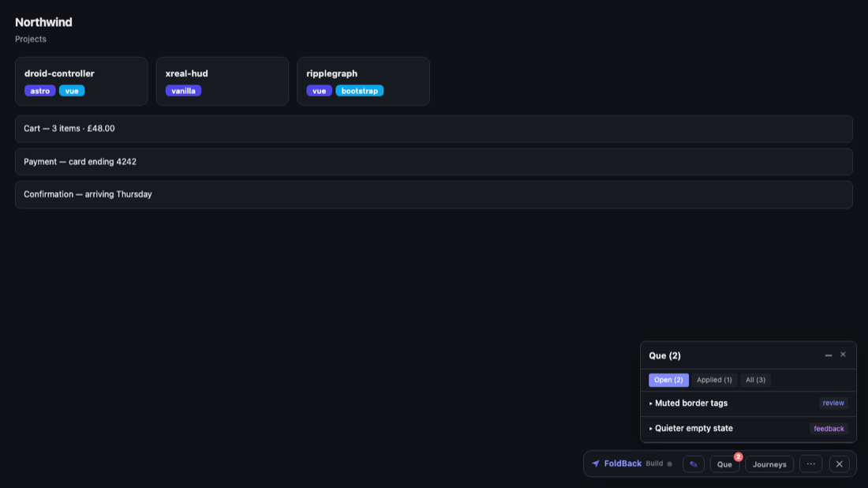
Task: Close the Que panel
Action: pyautogui.click(x=843, y=355)
